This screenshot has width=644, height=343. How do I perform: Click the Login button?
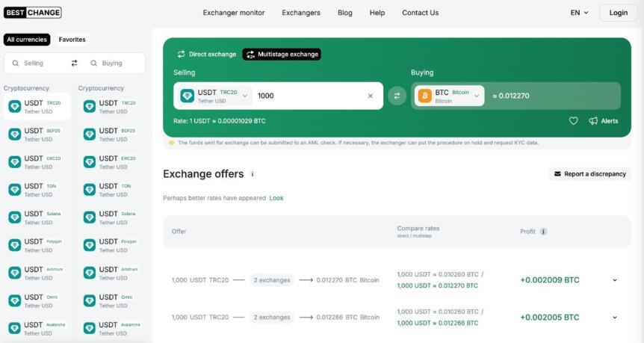(x=618, y=13)
